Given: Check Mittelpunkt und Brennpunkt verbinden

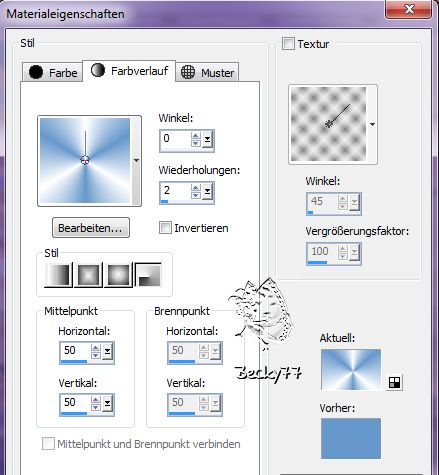Looking at the screenshot, I should [x=48, y=444].
